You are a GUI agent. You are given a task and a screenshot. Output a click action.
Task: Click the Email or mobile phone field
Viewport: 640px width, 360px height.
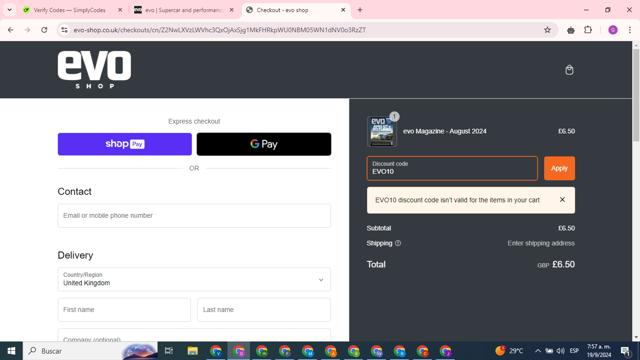(x=194, y=216)
